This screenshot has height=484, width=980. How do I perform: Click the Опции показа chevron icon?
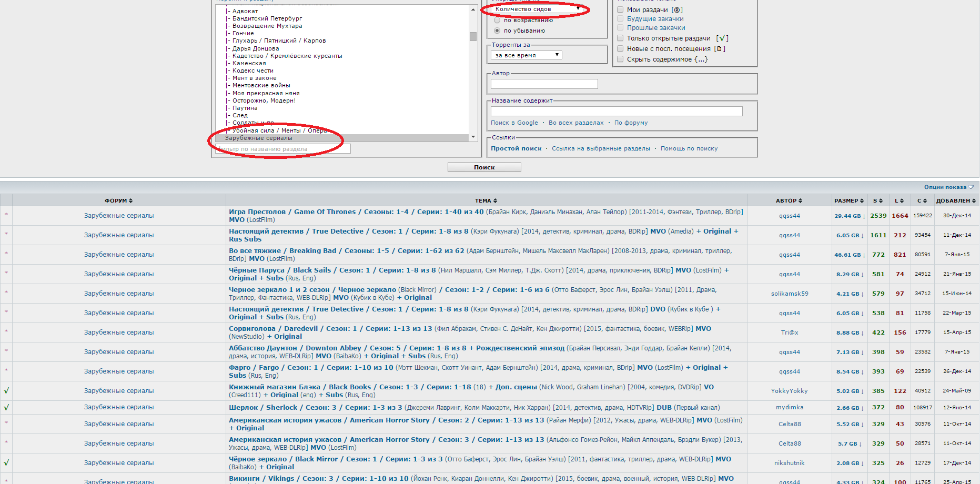[971, 187]
